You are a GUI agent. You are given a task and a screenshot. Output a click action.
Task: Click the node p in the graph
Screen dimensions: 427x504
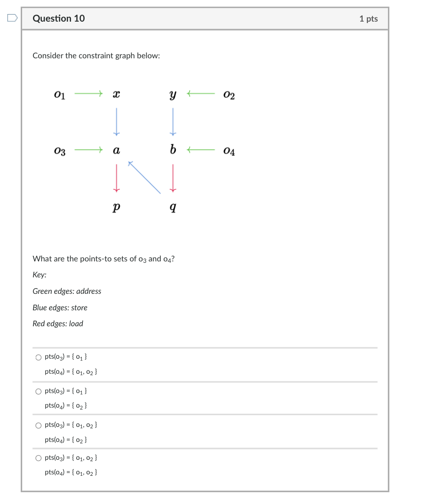(116, 207)
